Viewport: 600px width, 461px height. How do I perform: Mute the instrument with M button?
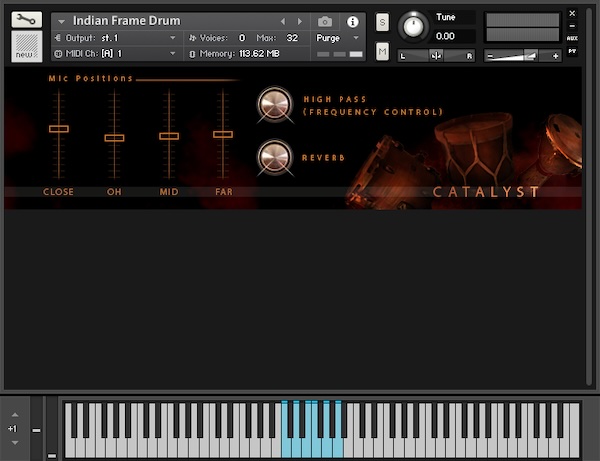click(382, 51)
